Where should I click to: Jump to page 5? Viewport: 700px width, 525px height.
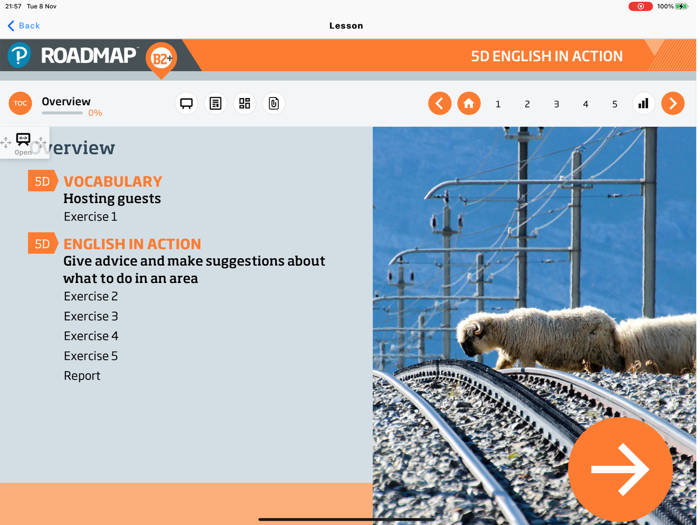[x=615, y=104]
